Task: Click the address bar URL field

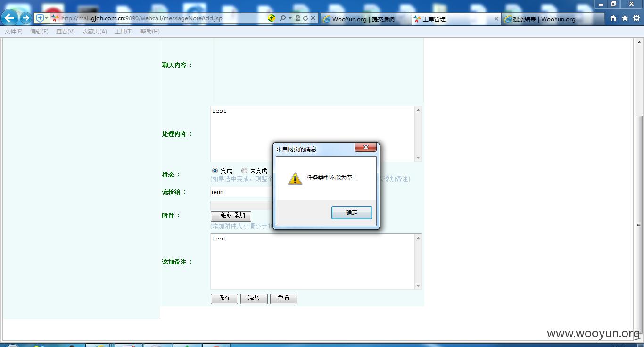Action: pyautogui.click(x=163, y=18)
